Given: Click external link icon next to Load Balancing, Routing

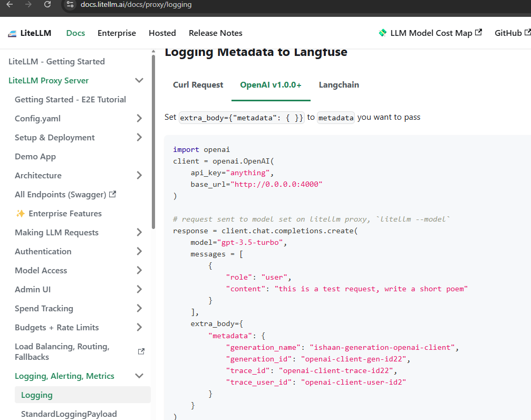Looking at the screenshot, I should point(141,351).
